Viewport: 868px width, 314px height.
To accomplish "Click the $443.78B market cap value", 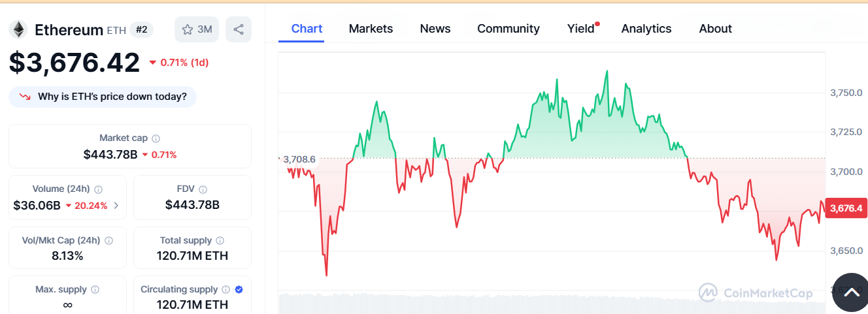I will click(110, 155).
